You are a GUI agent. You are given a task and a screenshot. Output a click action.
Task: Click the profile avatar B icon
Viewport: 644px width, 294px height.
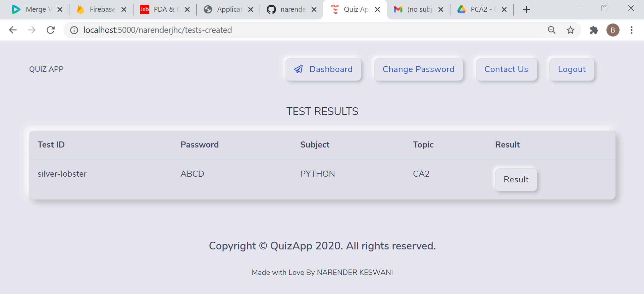[612, 30]
